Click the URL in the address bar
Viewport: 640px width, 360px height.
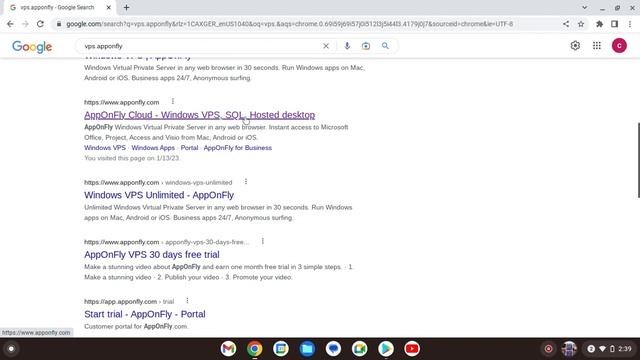point(290,24)
